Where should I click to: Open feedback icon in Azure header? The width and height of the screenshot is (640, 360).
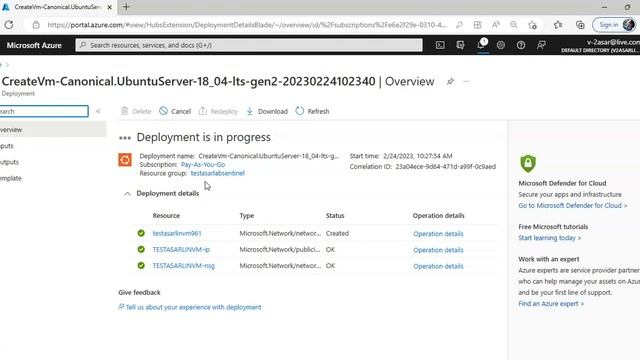click(x=541, y=45)
